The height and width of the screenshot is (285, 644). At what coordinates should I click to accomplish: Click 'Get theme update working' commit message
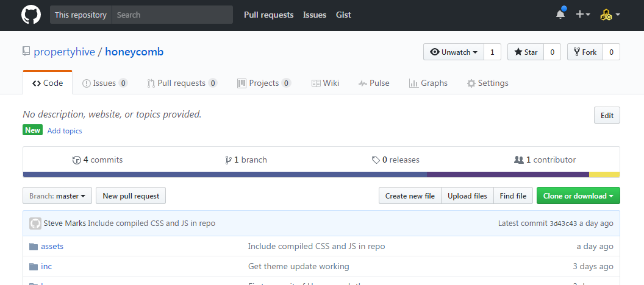click(x=299, y=267)
